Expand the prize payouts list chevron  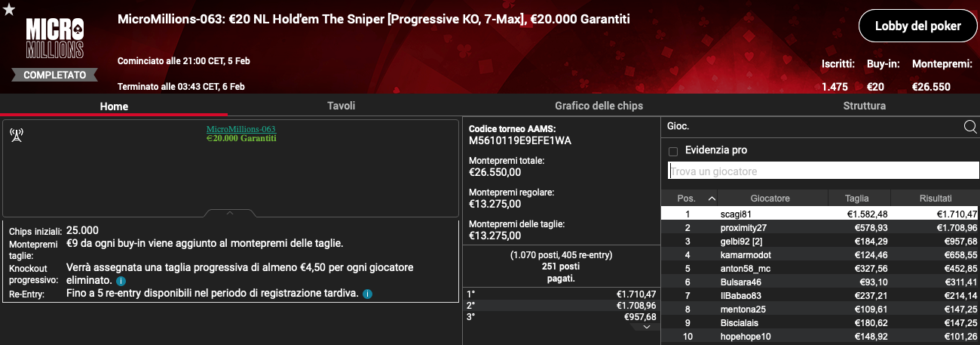pyautogui.click(x=647, y=327)
